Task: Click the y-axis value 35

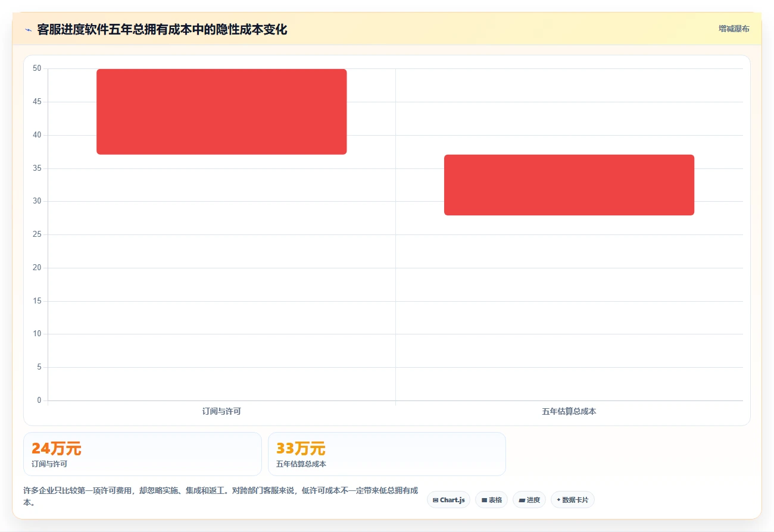Action: point(37,168)
